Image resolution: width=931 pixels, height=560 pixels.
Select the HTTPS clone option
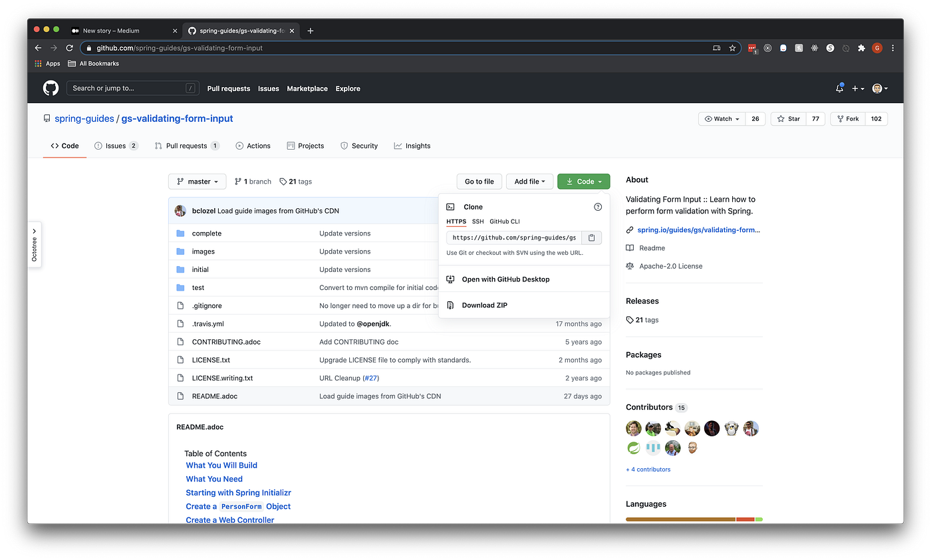coord(456,221)
